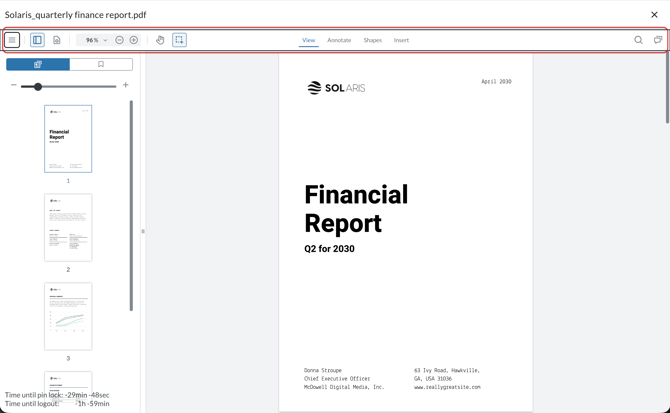Image resolution: width=670 pixels, height=413 pixels.
Task: Close the PDF viewer with X
Action: (x=655, y=15)
